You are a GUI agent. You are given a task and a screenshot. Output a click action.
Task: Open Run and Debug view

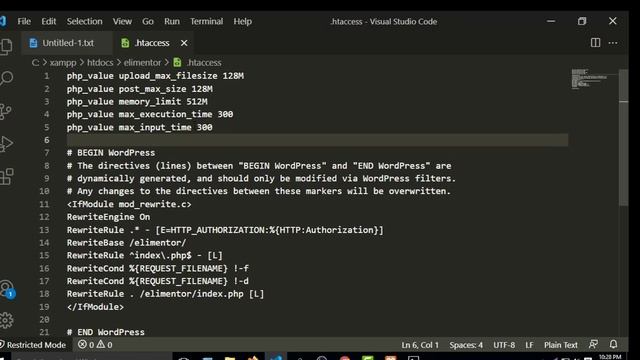coord(6,144)
